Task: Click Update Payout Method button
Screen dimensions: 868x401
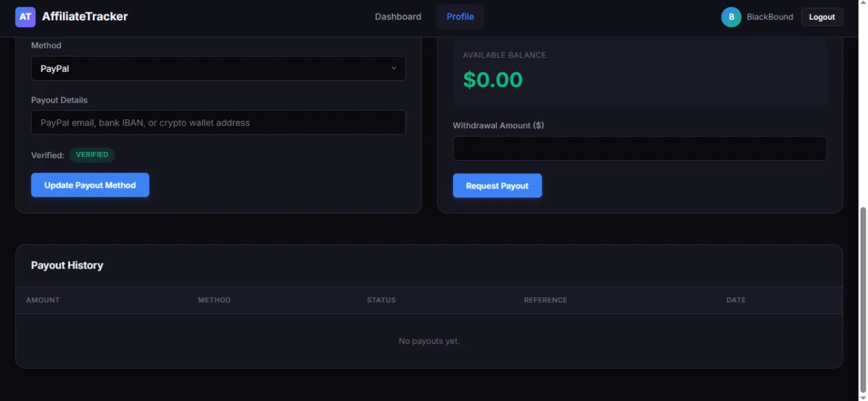Action: tap(90, 185)
